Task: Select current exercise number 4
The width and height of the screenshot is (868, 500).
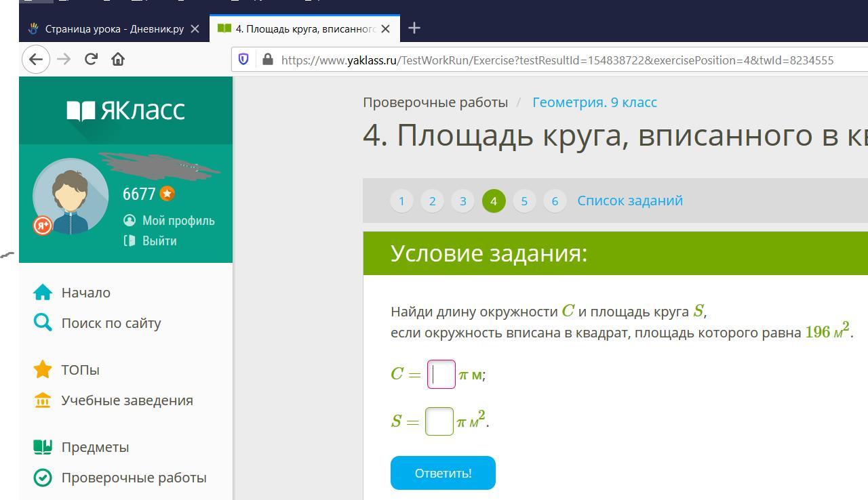Action: tap(494, 201)
